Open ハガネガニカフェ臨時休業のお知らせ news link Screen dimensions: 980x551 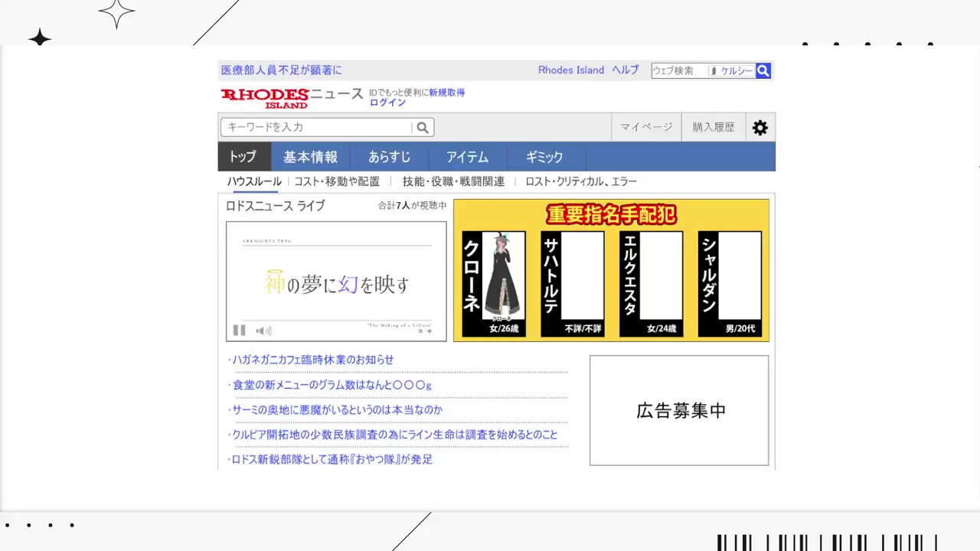[x=313, y=360]
